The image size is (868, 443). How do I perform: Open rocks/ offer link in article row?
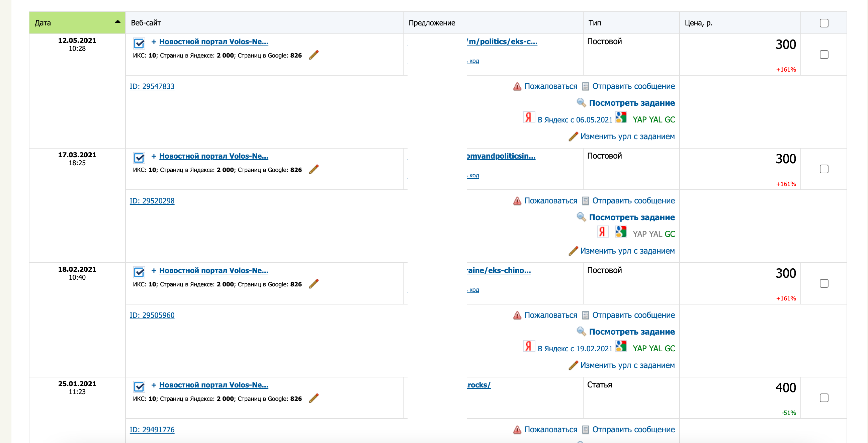click(x=479, y=385)
